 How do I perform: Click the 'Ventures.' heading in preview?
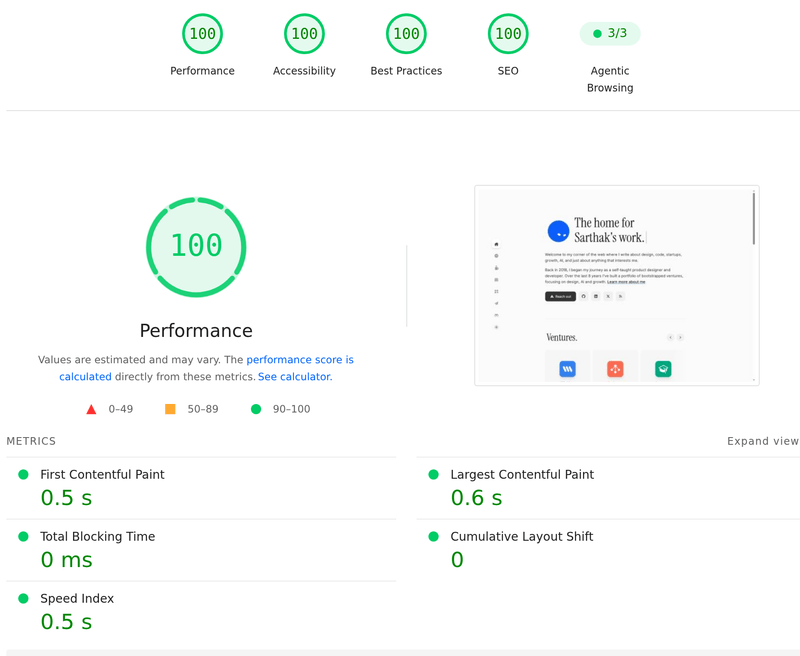coord(561,338)
